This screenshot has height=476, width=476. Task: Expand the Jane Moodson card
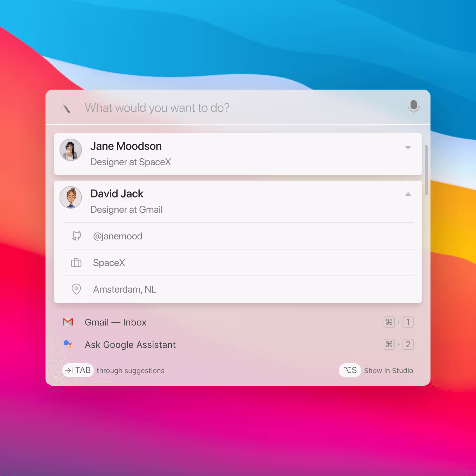click(408, 148)
